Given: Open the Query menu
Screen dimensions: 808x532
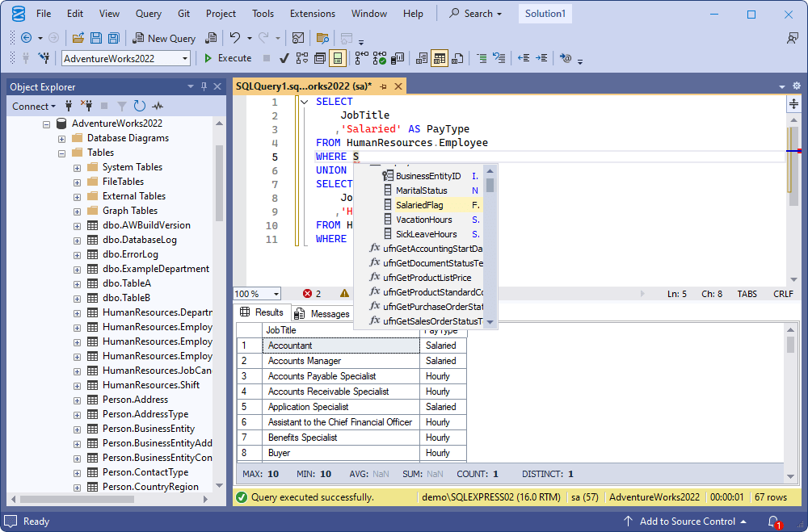Looking at the screenshot, I should 148,13.
